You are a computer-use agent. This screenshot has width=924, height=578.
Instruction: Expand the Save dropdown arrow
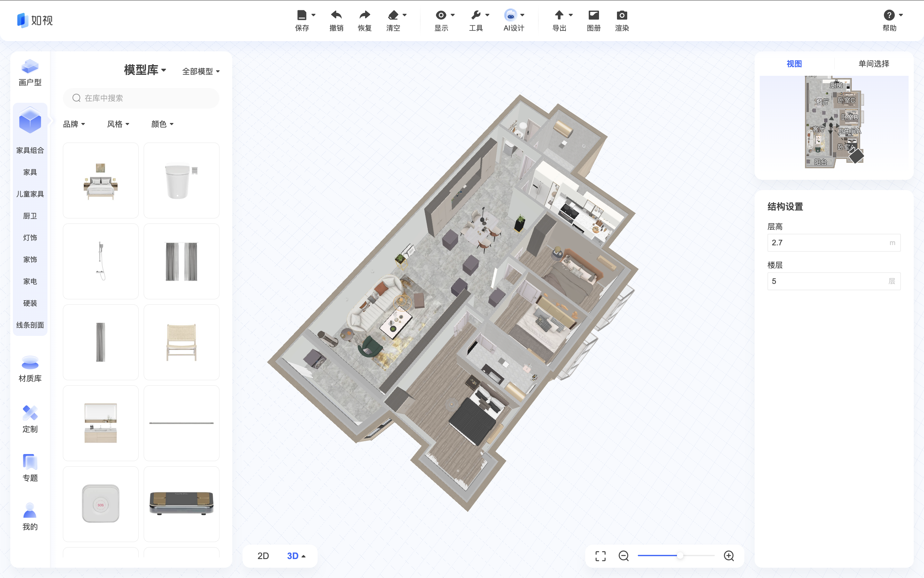click(313, 15)
